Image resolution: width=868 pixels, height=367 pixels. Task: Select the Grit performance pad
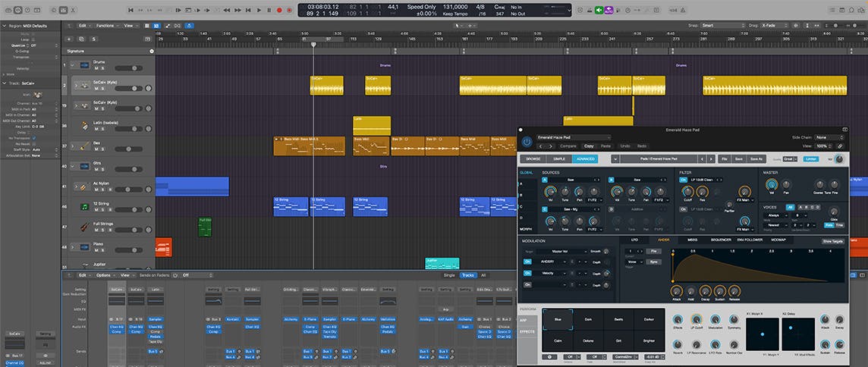tap(618, 340)
